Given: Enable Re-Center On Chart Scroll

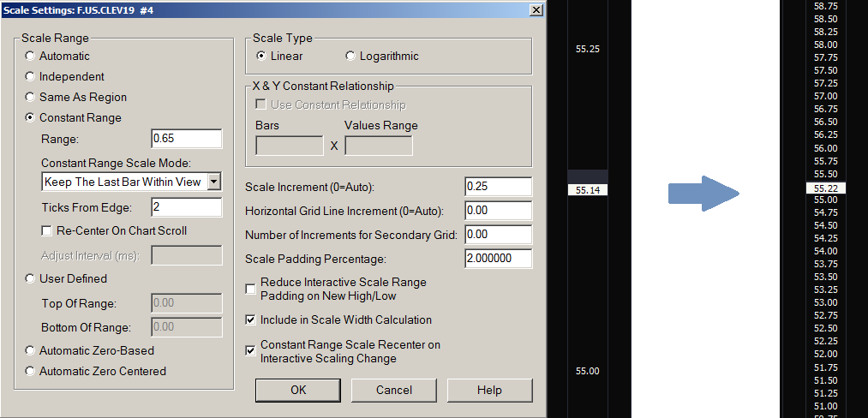Looking at the screenshot, I should pyautogui.click(x=47, y=230).
